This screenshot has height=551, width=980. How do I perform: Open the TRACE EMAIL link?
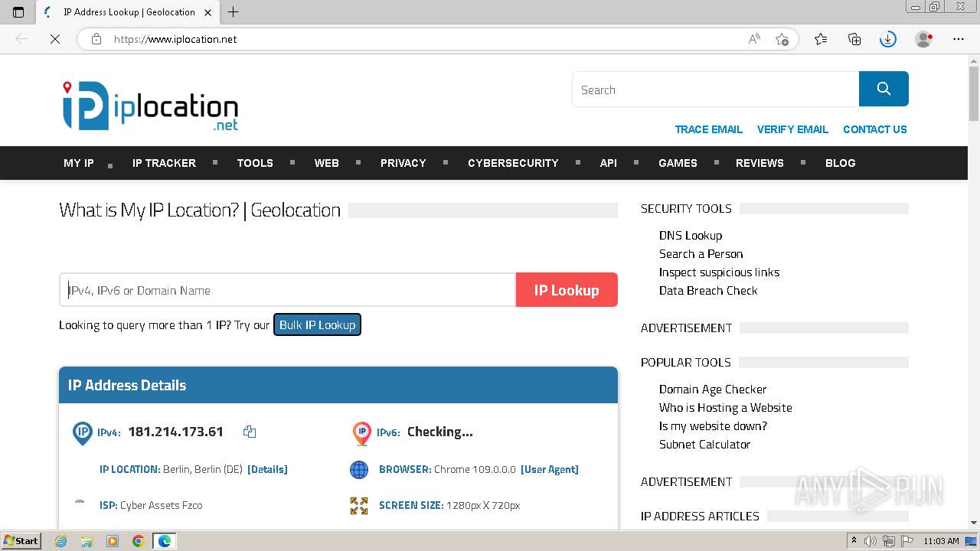[708, 129]
